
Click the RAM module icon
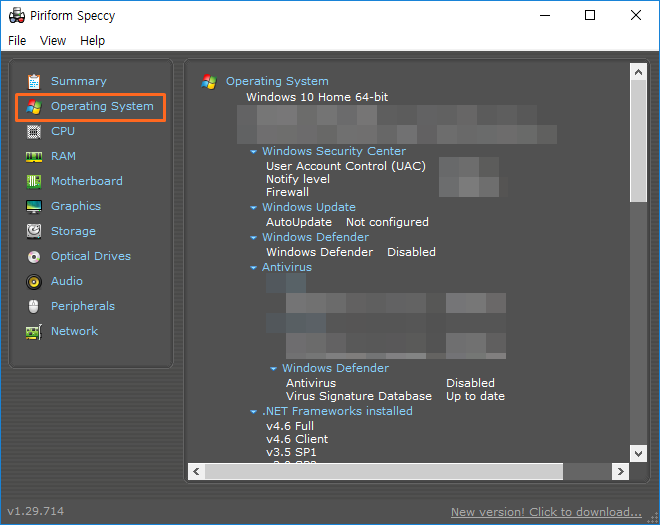[x=34, y=157]
